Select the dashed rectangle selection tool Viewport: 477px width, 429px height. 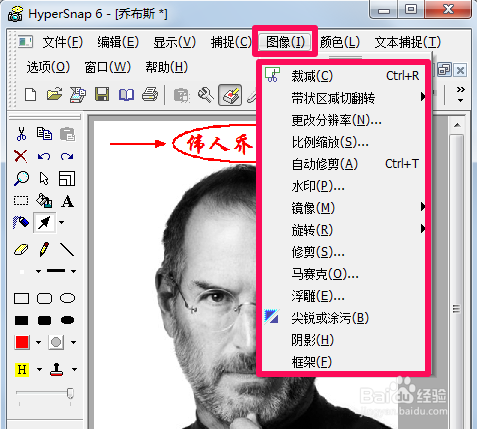21,201
